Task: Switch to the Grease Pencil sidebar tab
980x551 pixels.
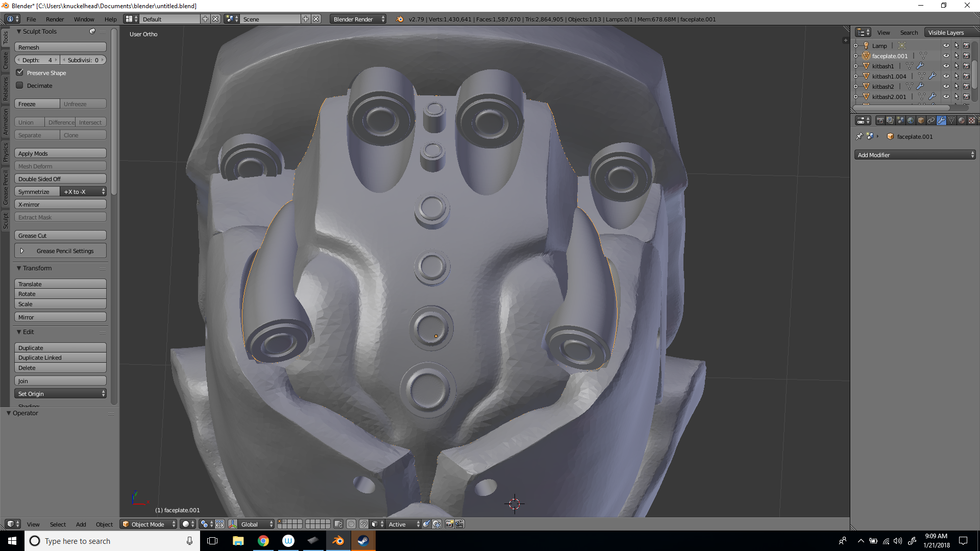Action: point(6,187)
